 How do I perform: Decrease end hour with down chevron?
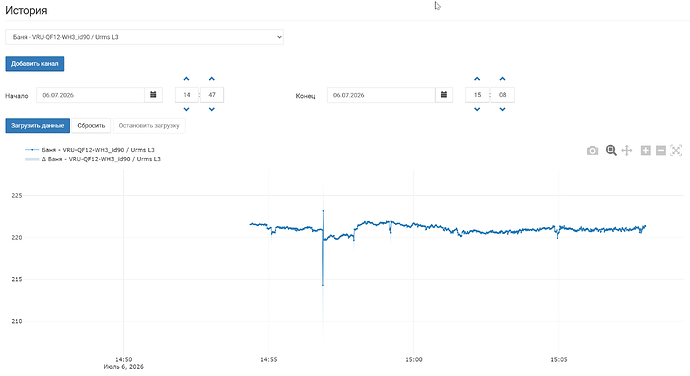coord(477,109)
